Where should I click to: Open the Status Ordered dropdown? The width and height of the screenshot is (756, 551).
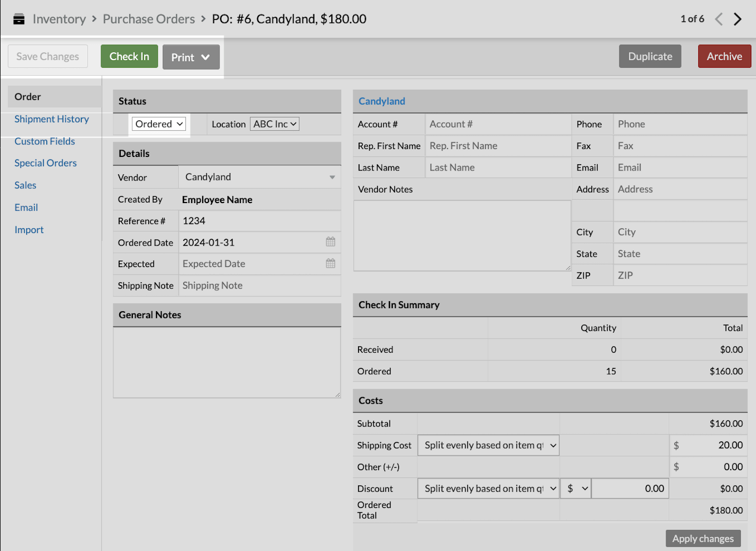point(159,124)
